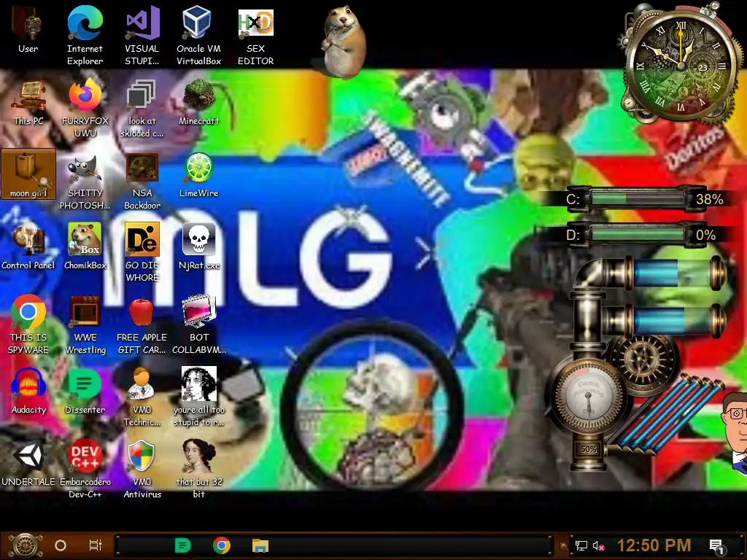This screenshot has width=747, height=560.
Task: Click the CPU pressure gauge gadget
Action: tap(588, 396)
